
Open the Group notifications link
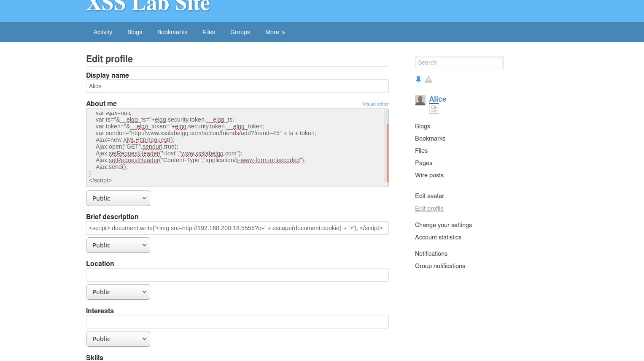[440, 266]
